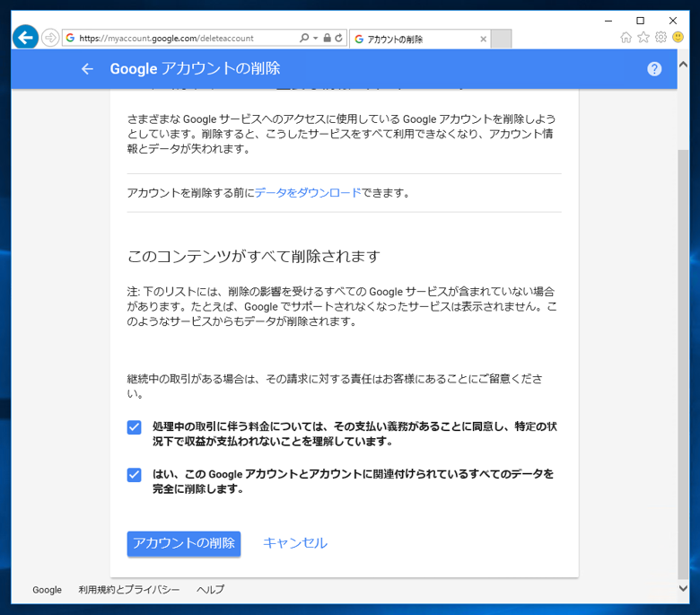Viewport: 700px width, 615px height.
Task: Click the browser back arrow button
Action: click(25, 38)
